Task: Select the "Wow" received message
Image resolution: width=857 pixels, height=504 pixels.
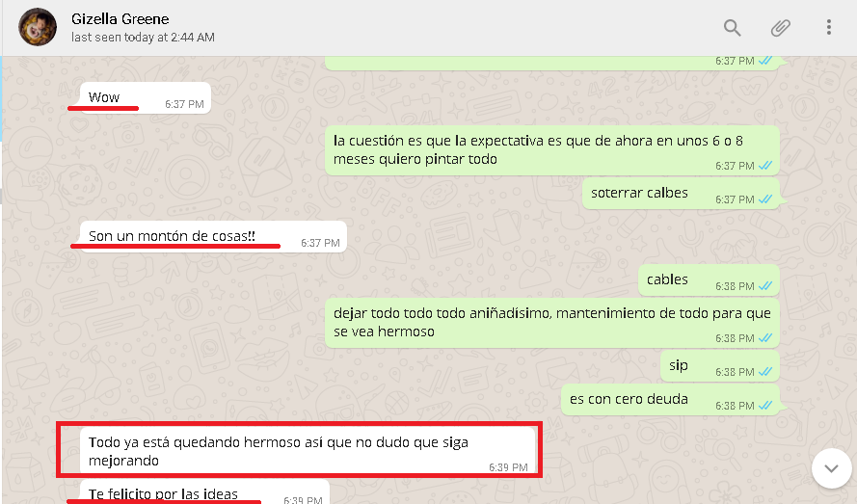Action: [146, 98]
